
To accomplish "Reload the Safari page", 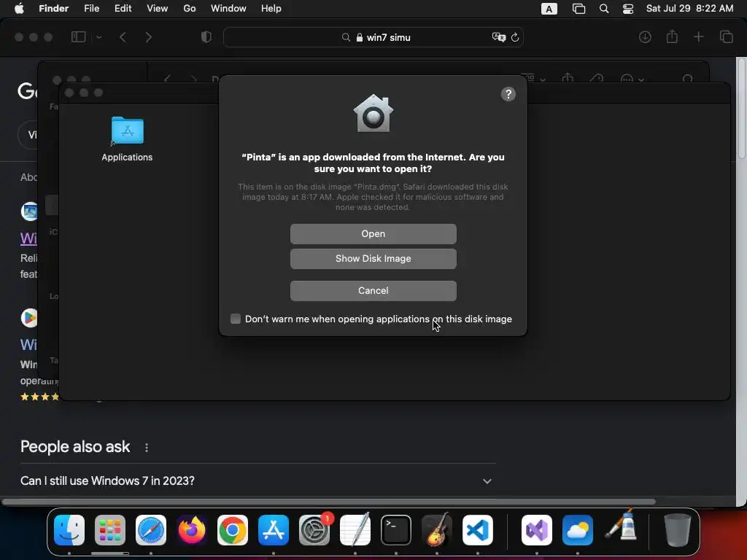I will (515, 37).
